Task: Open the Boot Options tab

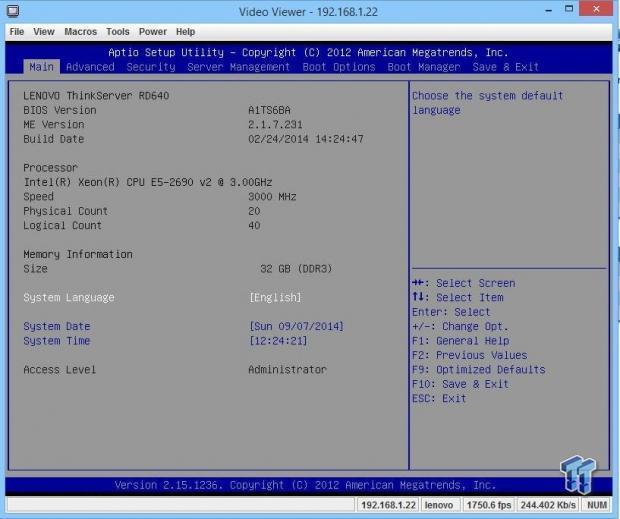Action: [x=339, y=67]
